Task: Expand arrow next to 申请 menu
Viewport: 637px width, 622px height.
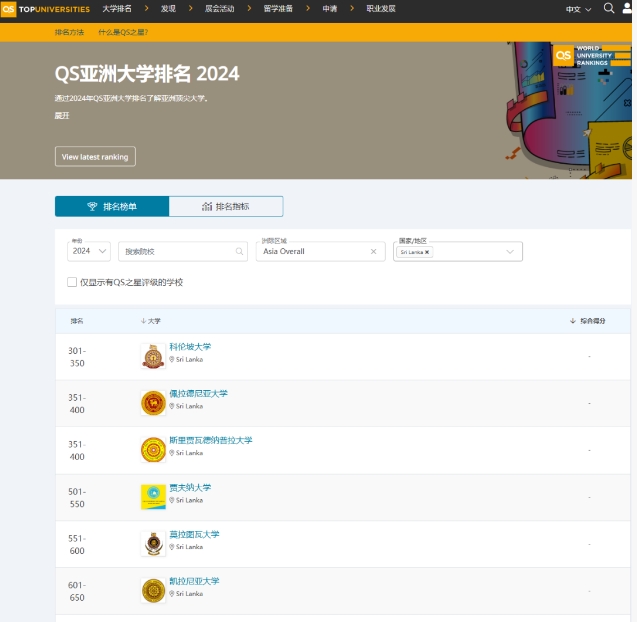Action: pos(352,9)
